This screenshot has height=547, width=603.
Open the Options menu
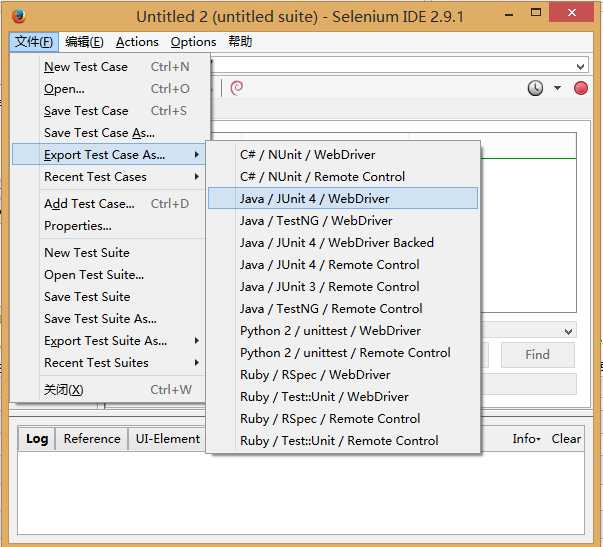pyautogui.click(x=193, y=42)
